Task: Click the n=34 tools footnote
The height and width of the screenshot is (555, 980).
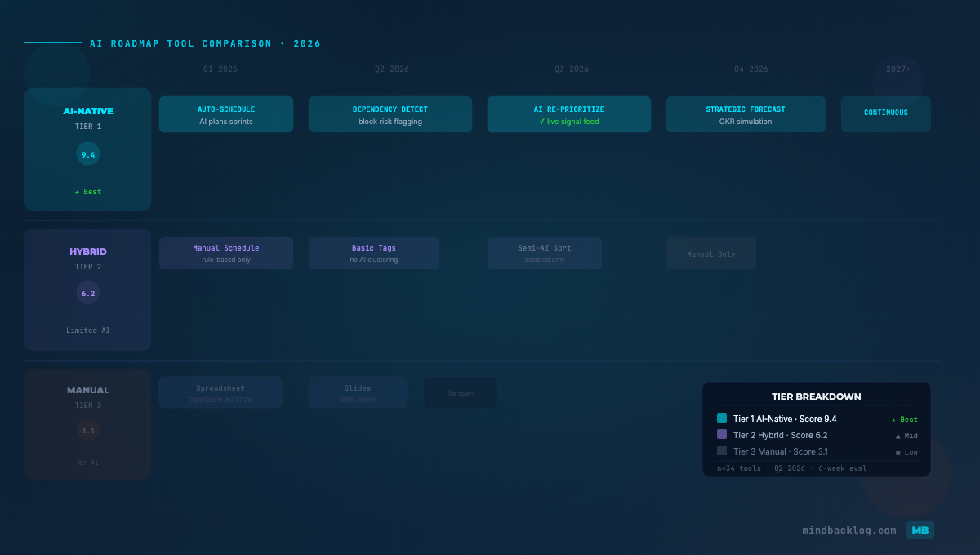Action: tap(792, 468)
